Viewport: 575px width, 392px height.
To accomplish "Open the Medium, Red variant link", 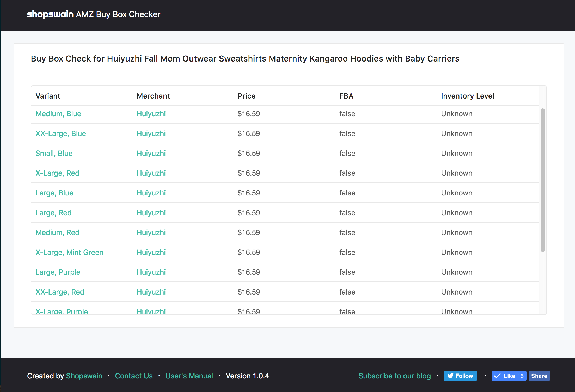I will [57, 232].
